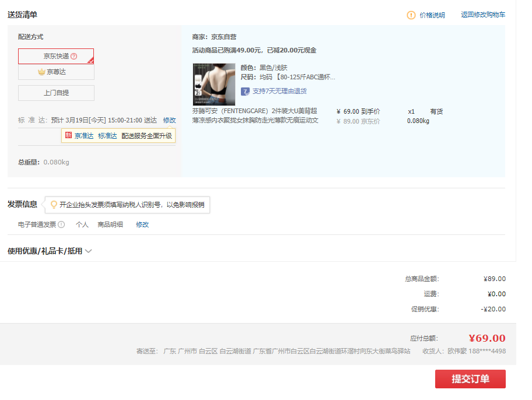Submit the order with 提交订单
This screenshot has width=532, height=400.
click(x=470, y=379)
